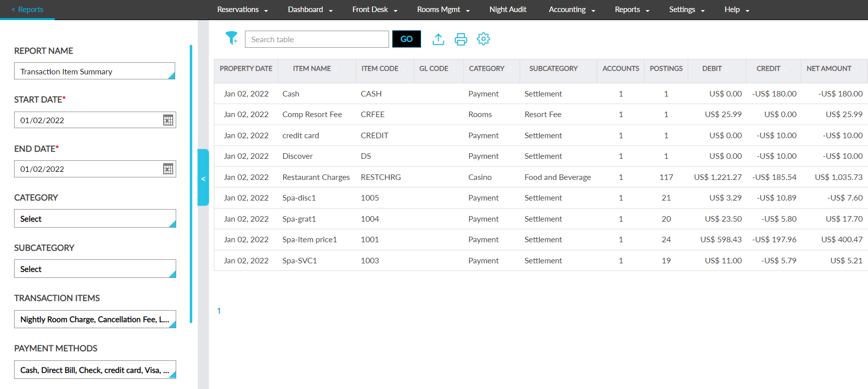Sort by Net Amount column
Viewport: 868px width, 389px height.
(x=829, y=69)
